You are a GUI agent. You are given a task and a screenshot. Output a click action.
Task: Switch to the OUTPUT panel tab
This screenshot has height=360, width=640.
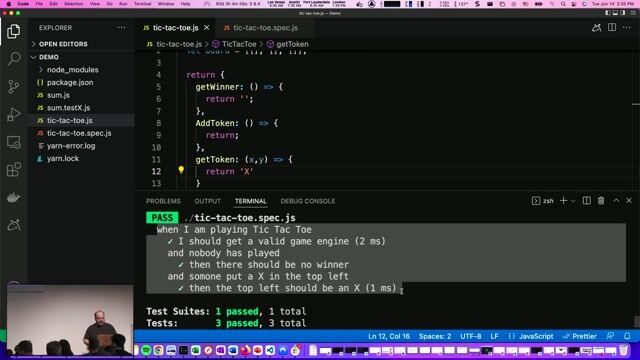207,201
